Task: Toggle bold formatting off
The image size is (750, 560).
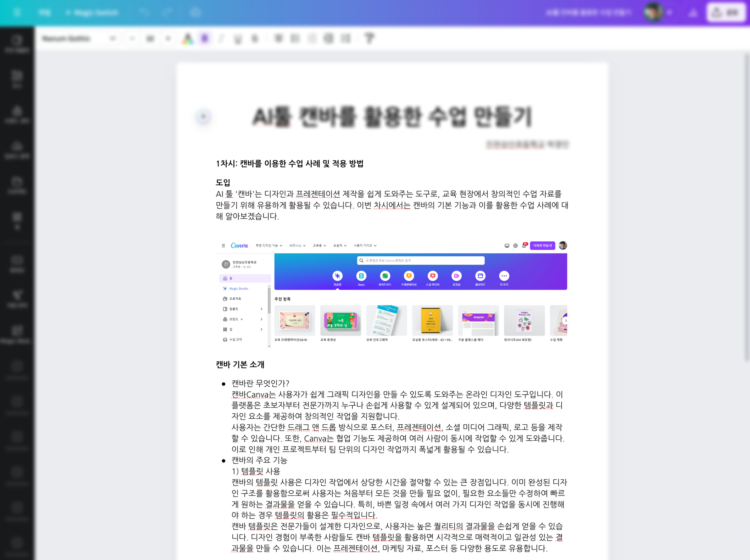Action: click(205, 38)
